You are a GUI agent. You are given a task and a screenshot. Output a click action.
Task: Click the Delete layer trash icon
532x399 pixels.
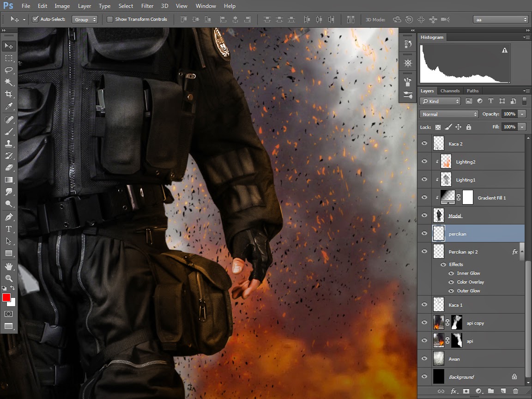coord(515,391)
